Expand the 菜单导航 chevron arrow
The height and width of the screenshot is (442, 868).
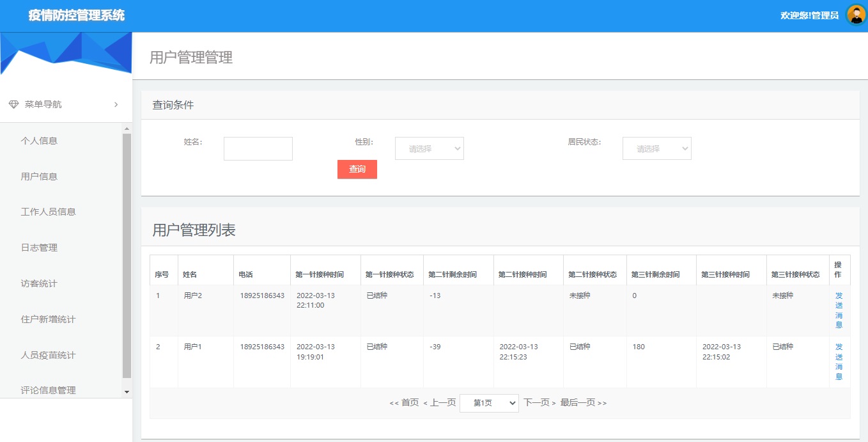coord(116,104)
